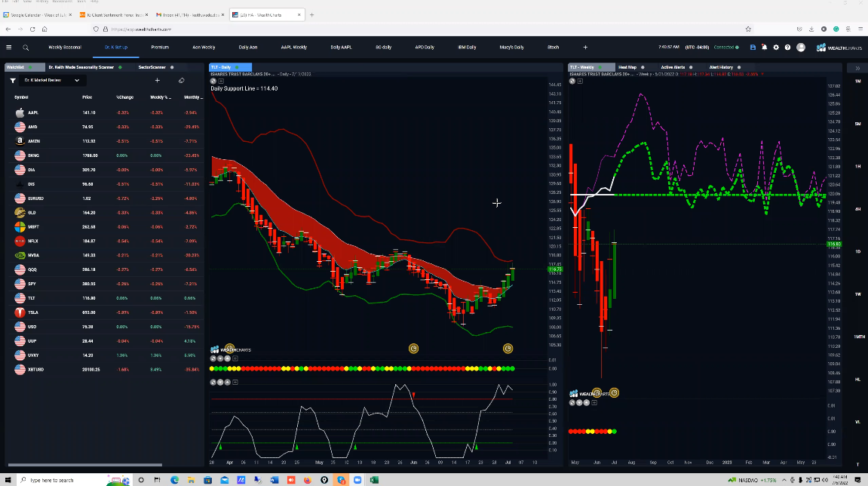Screen dimensions: 868x486
Task: Open Firefox from the taskbar
Action: (308, 480)
